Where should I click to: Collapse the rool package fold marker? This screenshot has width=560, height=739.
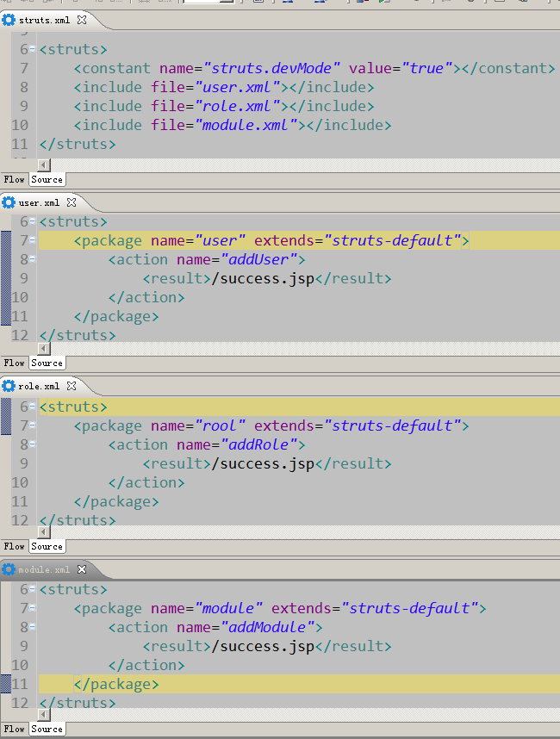[x=33, y=425]
